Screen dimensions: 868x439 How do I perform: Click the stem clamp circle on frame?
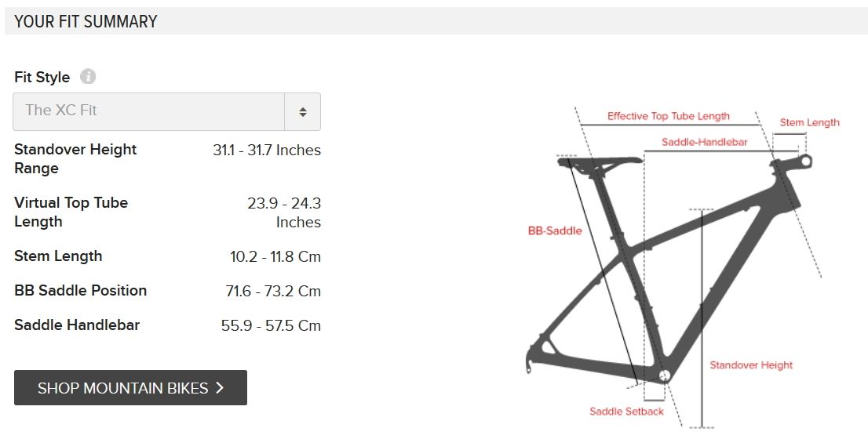point(805,161)
